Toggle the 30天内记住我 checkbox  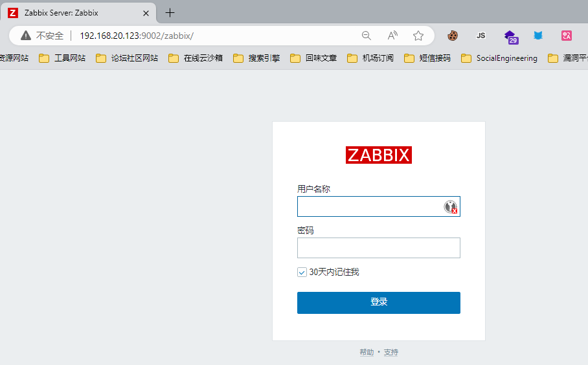(302, 272)
